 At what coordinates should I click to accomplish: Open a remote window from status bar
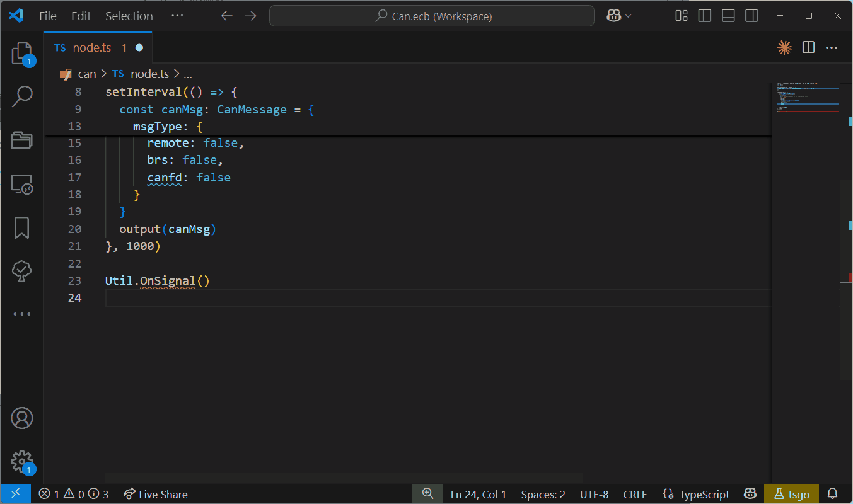click(16, 494)
